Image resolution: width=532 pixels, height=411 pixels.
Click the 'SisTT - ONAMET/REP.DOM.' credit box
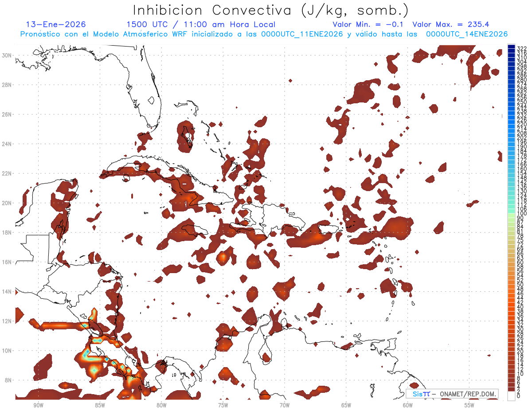(x=452, y=394)
